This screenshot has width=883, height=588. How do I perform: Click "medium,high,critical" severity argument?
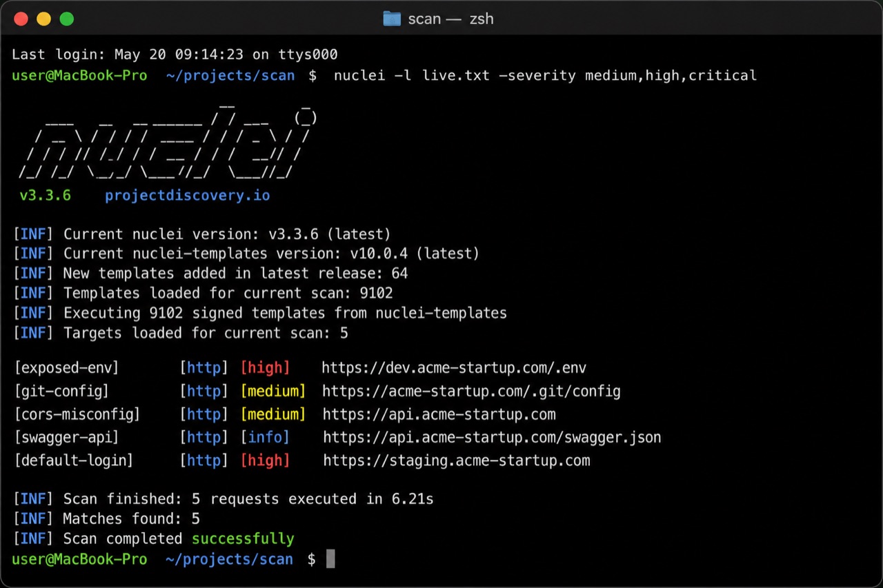[671, 75]
